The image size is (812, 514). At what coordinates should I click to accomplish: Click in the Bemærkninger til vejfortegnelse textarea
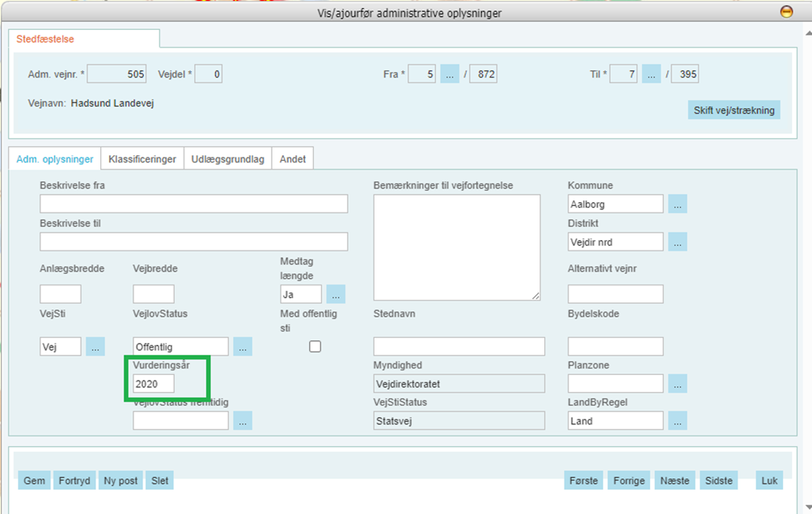point(456,247)
